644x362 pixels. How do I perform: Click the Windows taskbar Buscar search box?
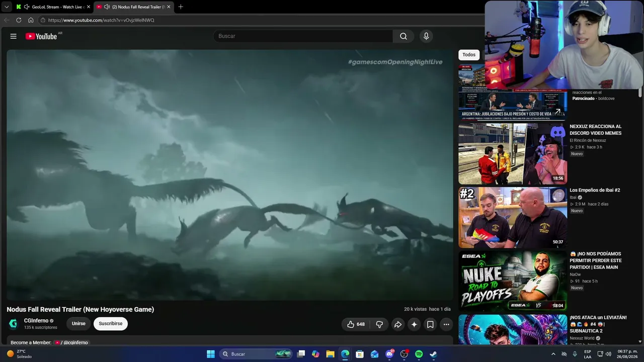[x=257, y=354]
